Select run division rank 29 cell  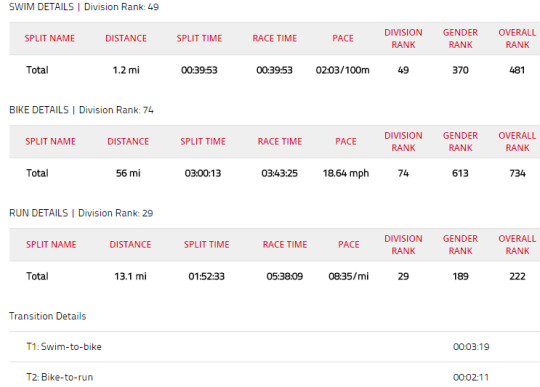(x=403, y=276)
